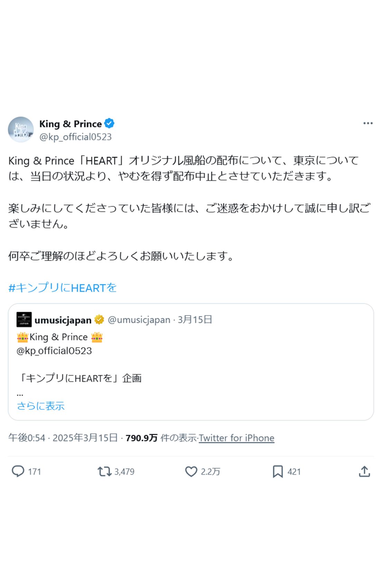Click the gold verified badge next to umusicjapan
The width and height of the screenshot is (380, 588).
tap(99, 320)
